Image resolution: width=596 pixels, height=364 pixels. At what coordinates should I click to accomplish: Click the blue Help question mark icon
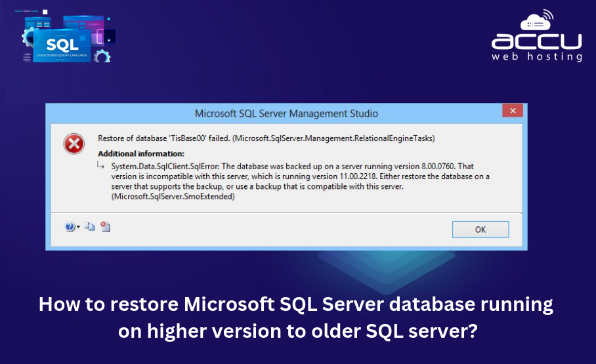coord(70,227)
